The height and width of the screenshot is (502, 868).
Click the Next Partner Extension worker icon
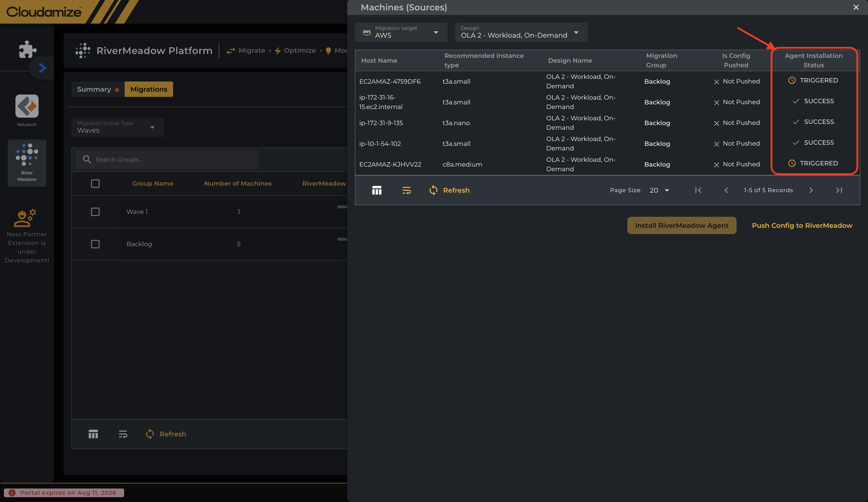(25, 218)
